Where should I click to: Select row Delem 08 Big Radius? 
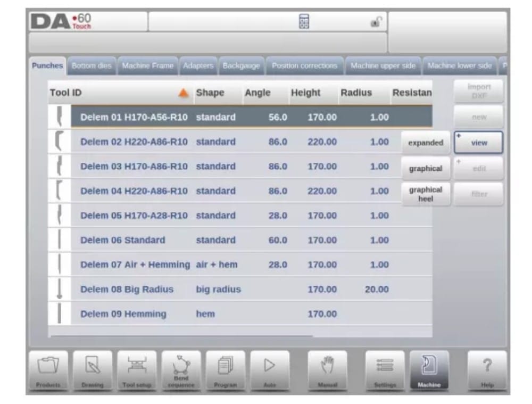(x=240, y=289)
